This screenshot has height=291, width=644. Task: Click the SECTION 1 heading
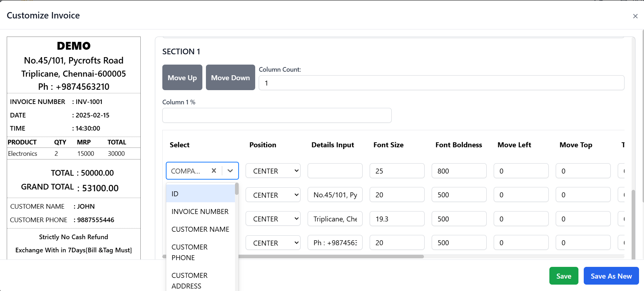point(181,51)
